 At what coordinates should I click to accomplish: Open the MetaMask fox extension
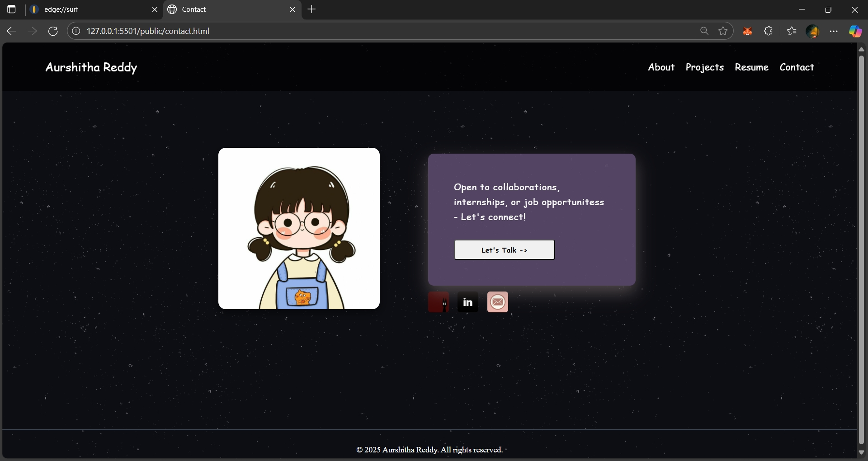pos(747,31)
